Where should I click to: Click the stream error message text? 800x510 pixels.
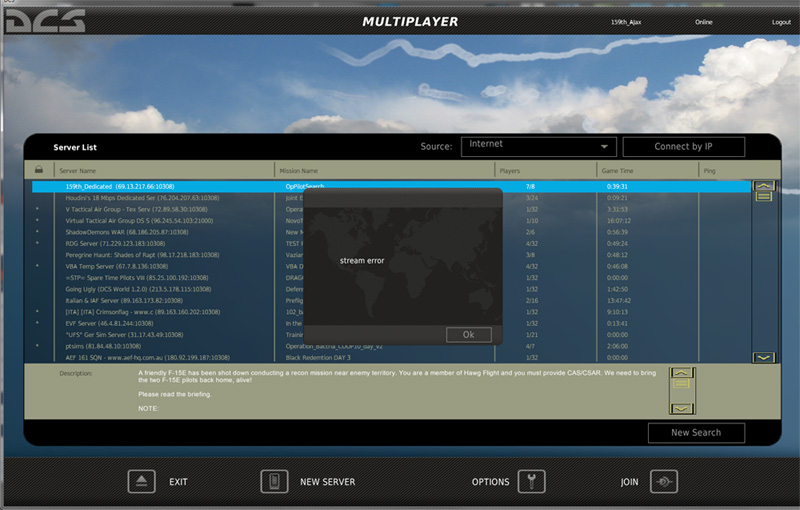[x=362, y=261]
